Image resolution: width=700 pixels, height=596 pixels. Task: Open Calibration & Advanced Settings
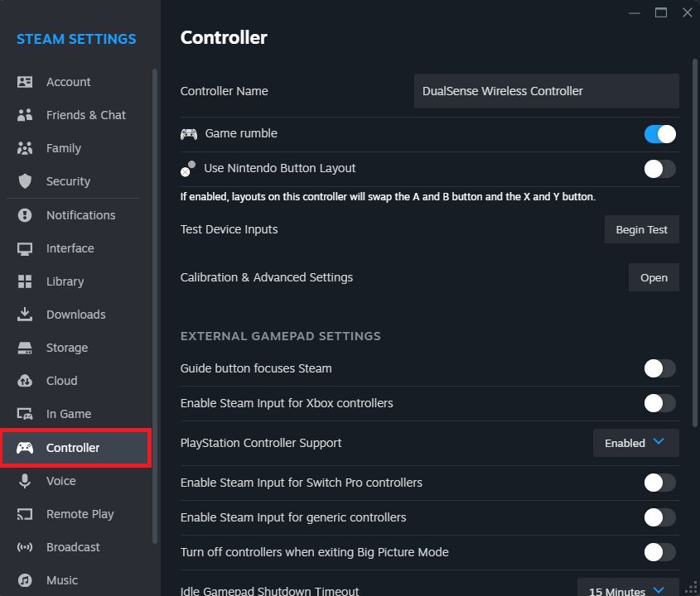(x=654, y=277)
